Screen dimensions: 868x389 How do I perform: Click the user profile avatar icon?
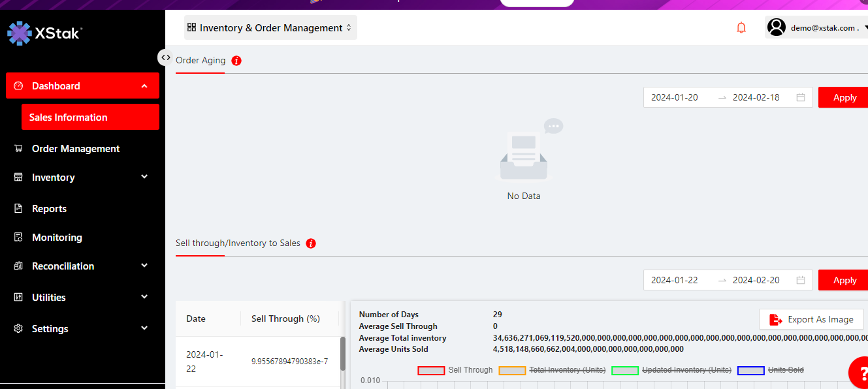coord(777,27)
